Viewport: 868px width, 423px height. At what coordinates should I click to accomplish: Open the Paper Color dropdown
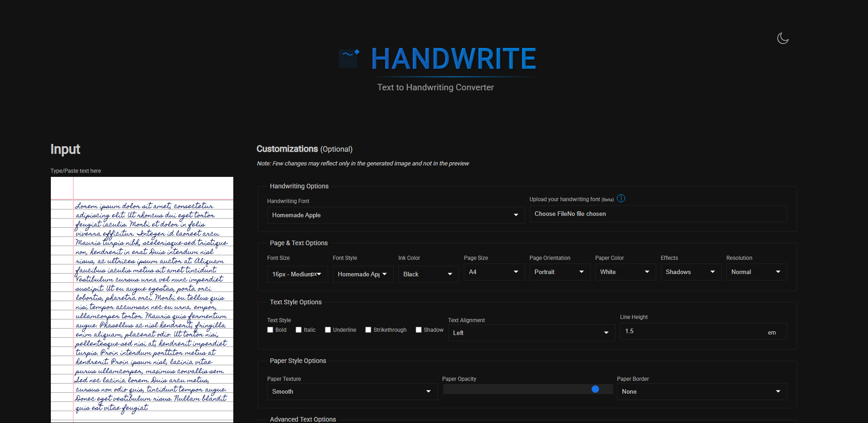pyautogui.click(x=626, y=272)
